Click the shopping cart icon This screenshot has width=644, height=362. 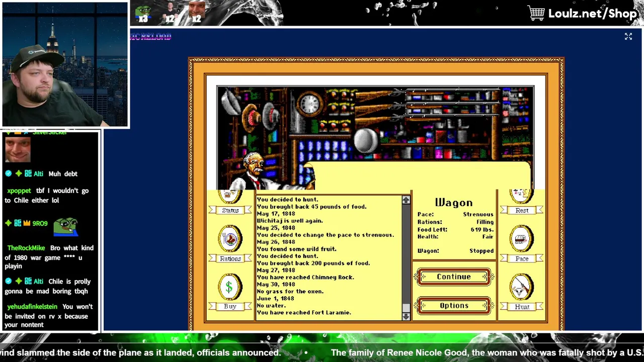click(x=536, y=13)
